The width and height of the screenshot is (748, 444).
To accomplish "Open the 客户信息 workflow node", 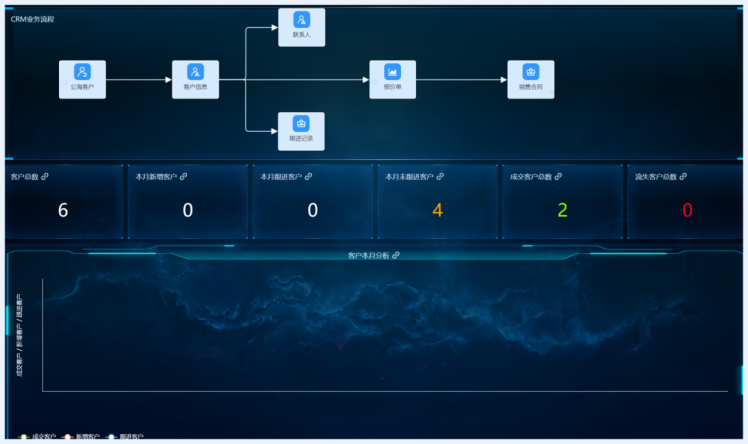I will point(195,72).
